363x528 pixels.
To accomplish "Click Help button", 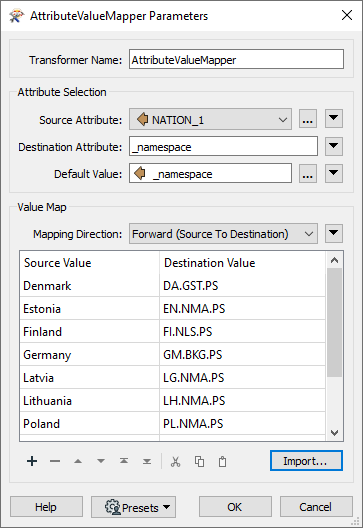I will click(x=46, y=507).
